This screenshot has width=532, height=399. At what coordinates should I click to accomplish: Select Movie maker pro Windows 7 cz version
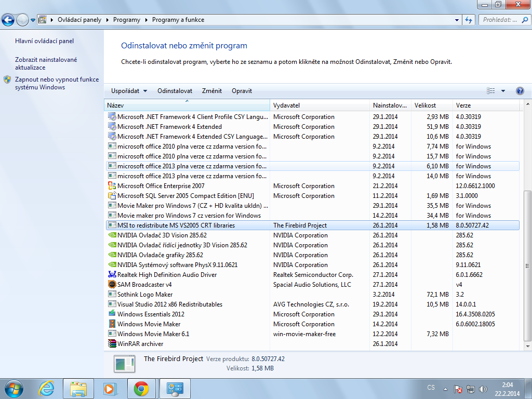click(312, 216)
